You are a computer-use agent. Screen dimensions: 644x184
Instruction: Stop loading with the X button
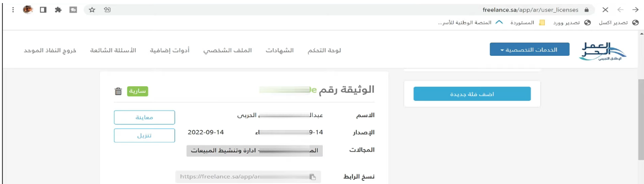click(605, 10)
